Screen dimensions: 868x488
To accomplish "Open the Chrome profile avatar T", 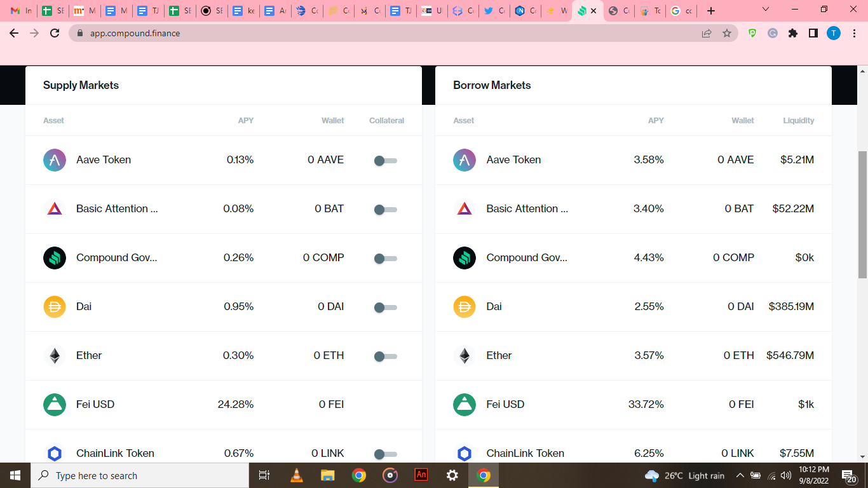I will click(x=834, y=33).
